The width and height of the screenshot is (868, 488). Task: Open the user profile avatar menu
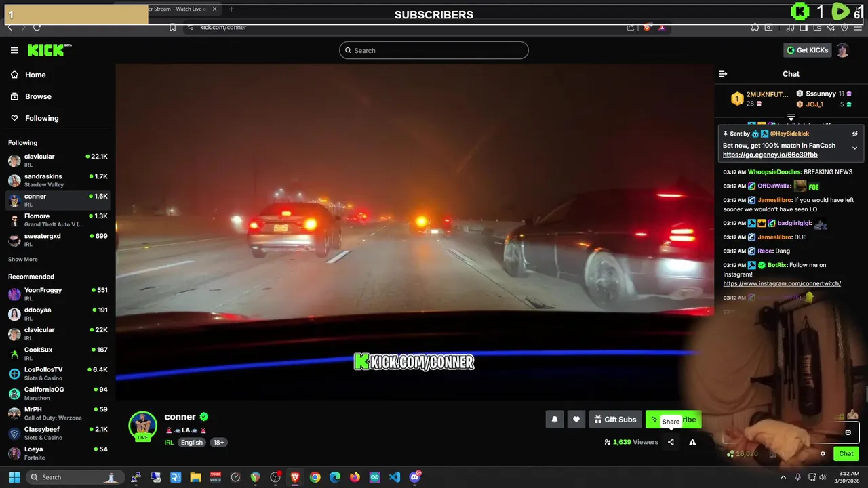842,50
